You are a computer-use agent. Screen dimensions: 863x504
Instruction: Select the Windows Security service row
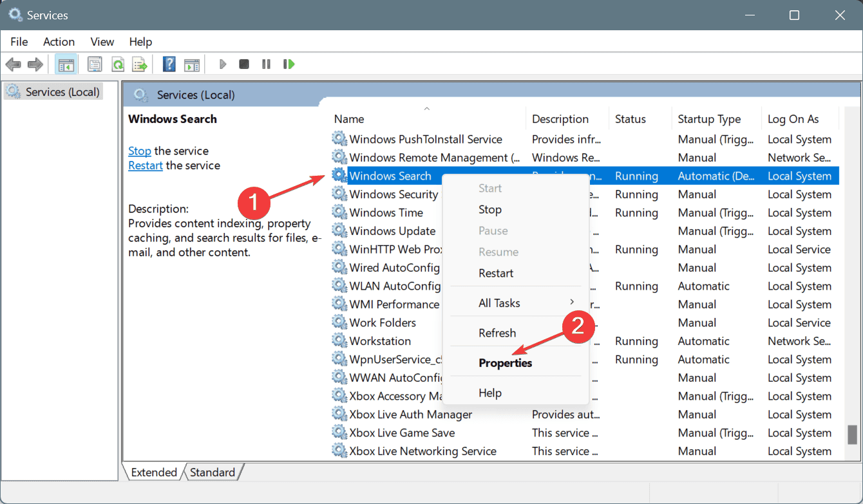click(x=584, y=194)
